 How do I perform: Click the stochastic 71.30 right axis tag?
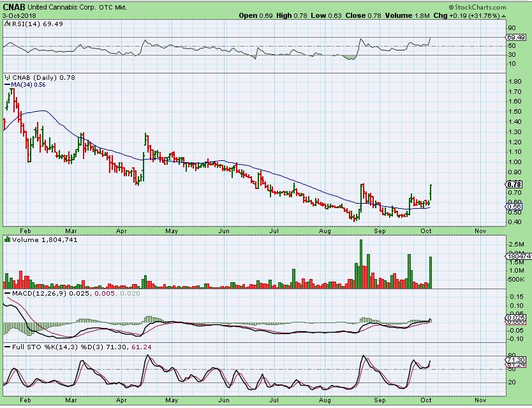[513, 360]
